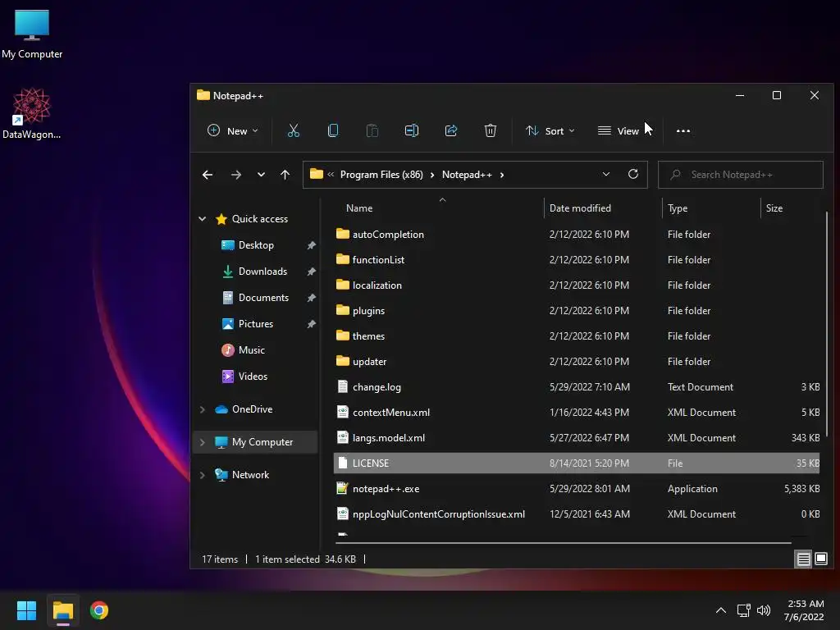840x630 pixels.
Task: Switch to large thumbnails view icon
Action: pos(820,559)
